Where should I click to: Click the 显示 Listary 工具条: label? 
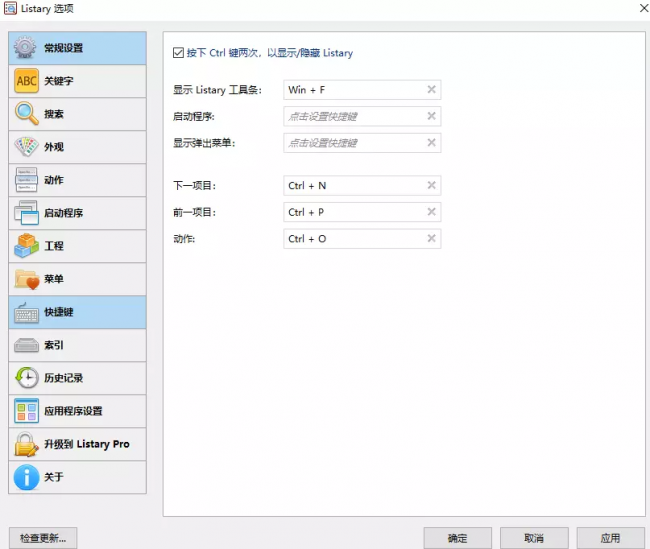(x=217, y=90)
